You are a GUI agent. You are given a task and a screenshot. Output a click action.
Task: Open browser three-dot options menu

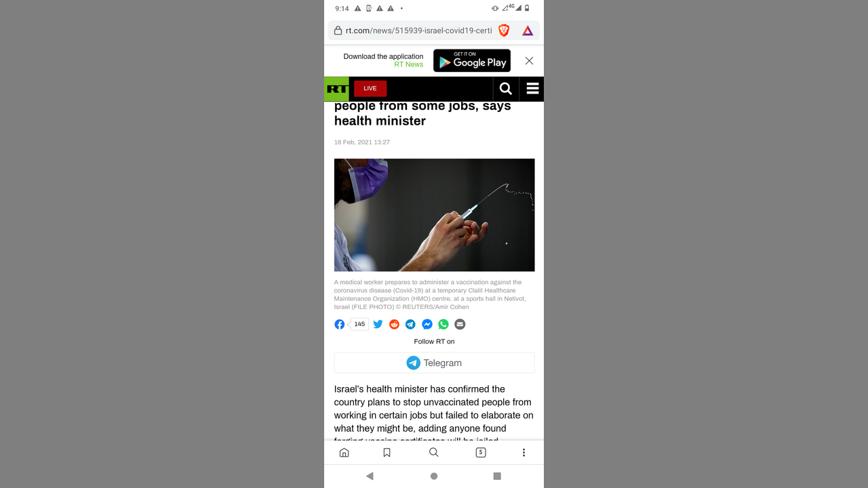pos(524,452)
